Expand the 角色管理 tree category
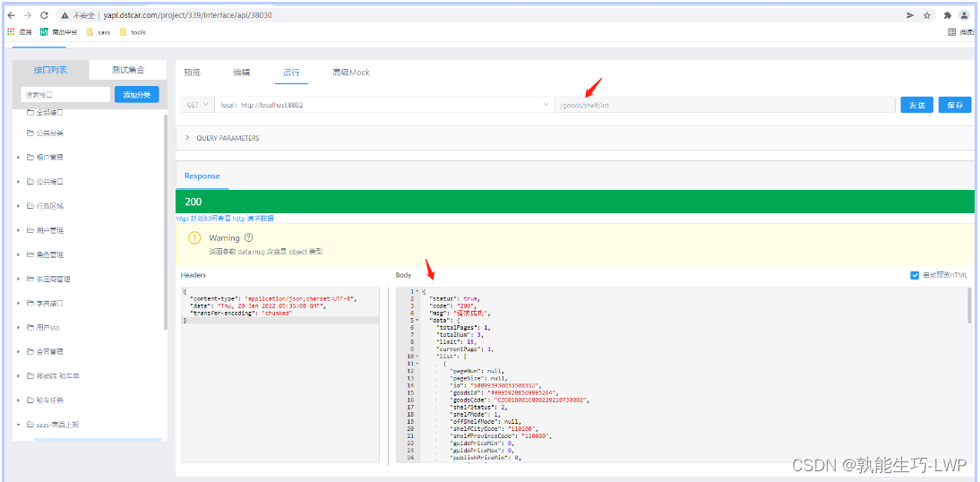The width and height of the screenshot is (980, 482). click(18, 254)
